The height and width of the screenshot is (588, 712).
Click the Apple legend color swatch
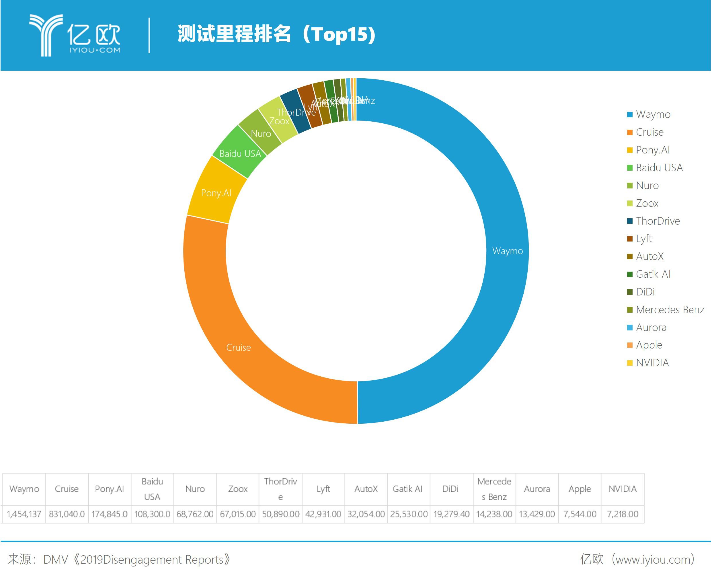(630, 345)
